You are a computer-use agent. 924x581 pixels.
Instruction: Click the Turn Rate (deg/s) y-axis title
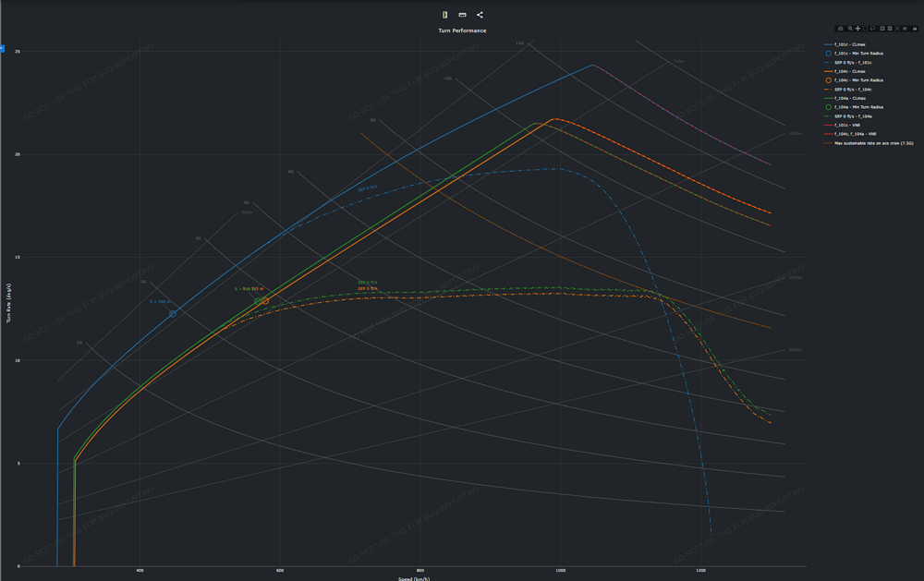pos(9,302)
